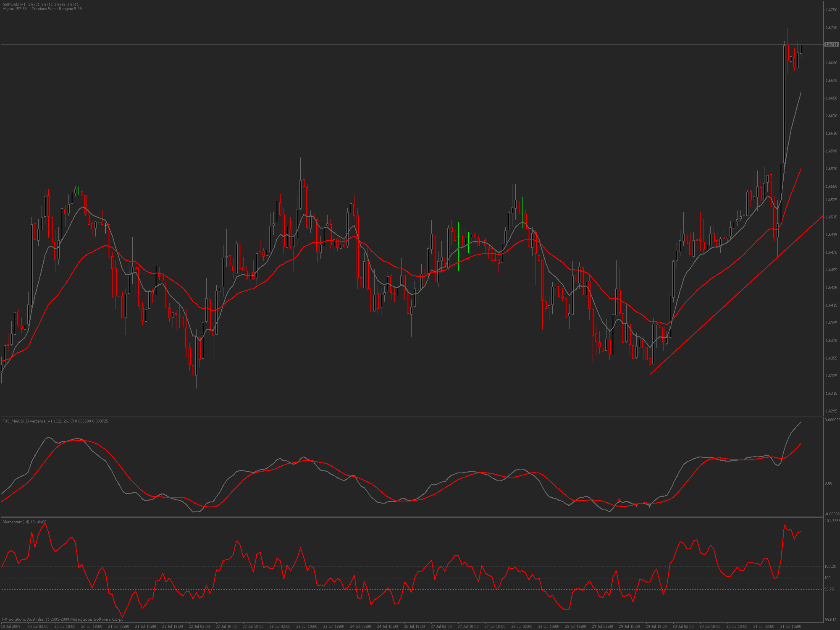Image resolution: width=840 pixels, height=630 pixels.
Task: Click the 1.6750 level on the price scale
Action: point(831,10)
